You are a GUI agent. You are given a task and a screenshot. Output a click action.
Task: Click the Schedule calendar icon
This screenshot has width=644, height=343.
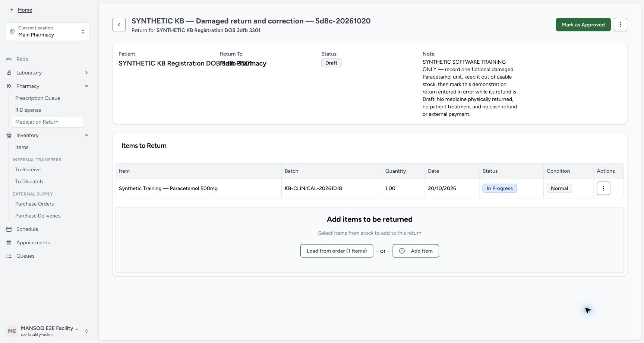click(x=9, y=229)
